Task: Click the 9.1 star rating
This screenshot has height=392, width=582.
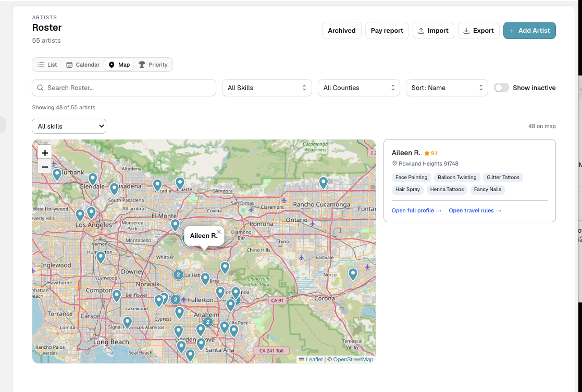Action: coord(431,153)
